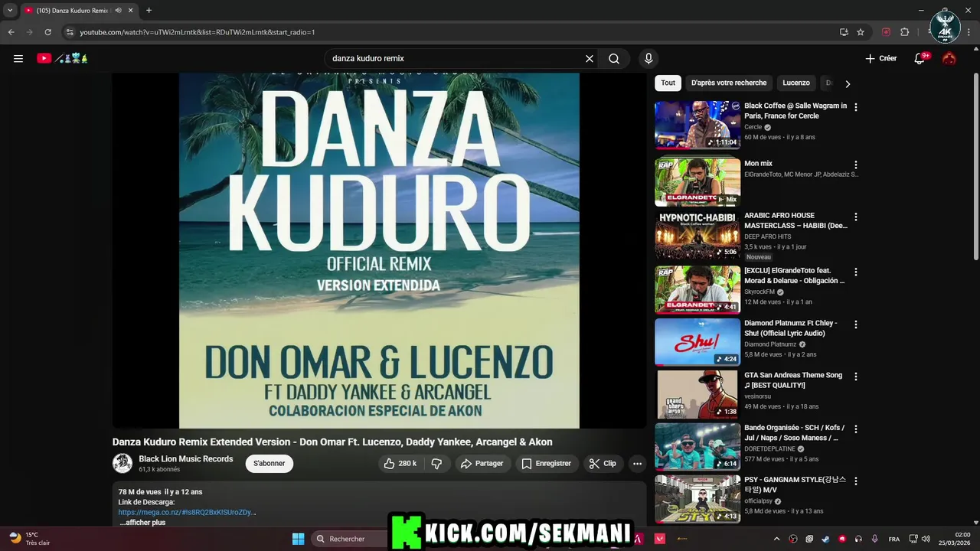This screenshot has width=980, height=551.
Task: Open the Black Coffee Salle Wagram thumbnail
Action: tap(697, 125)
